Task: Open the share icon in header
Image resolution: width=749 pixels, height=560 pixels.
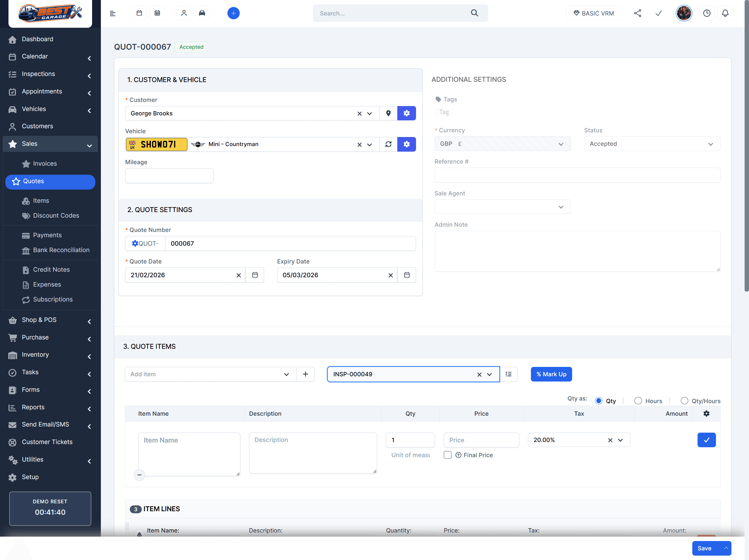Action: 637,13
